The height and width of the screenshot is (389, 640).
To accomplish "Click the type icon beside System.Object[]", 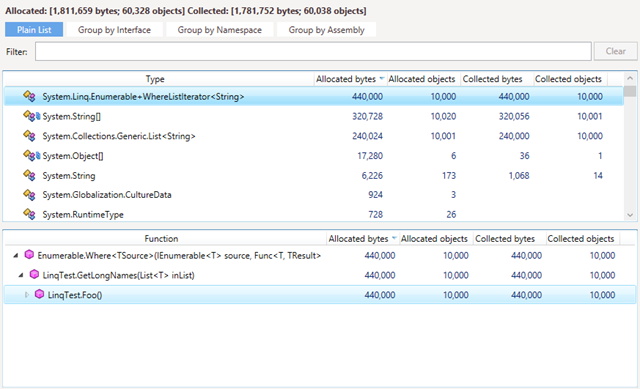I will pyautogui.click(x=31, y=156).
